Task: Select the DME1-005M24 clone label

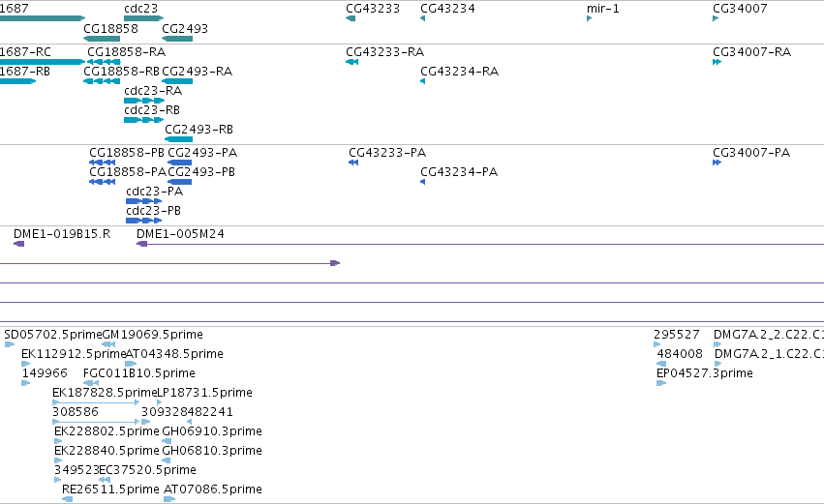Action: [180, 234]
